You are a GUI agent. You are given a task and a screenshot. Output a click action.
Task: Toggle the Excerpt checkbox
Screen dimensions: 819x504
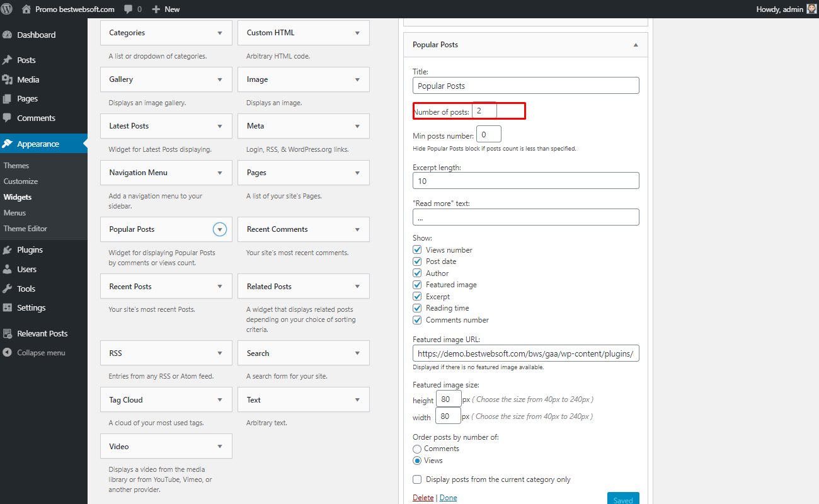[417, 296]
